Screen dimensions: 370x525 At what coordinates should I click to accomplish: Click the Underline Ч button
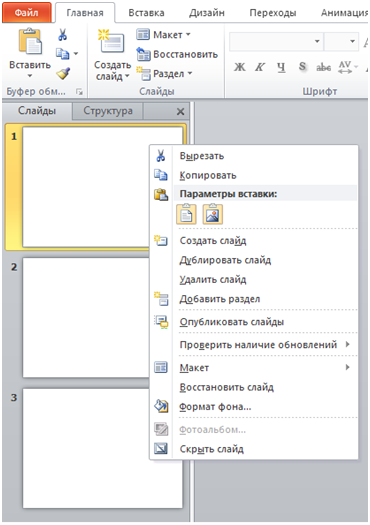[281, 67]
